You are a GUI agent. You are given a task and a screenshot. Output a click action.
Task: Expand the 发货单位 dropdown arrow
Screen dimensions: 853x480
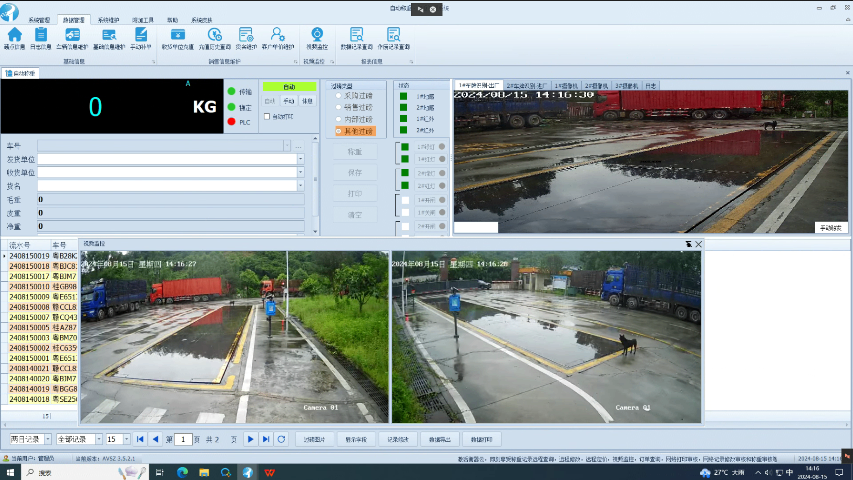click(x=300, y=159)
